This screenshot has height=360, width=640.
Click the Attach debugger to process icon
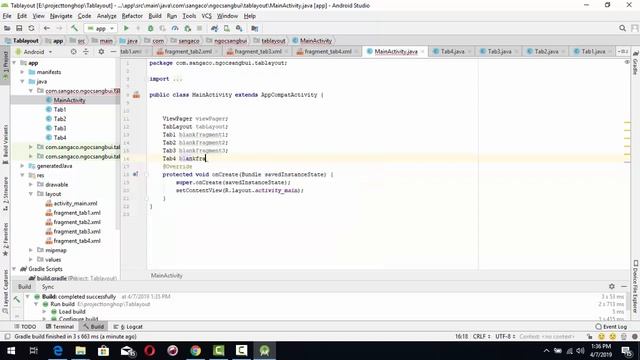(x=187, y=28)
